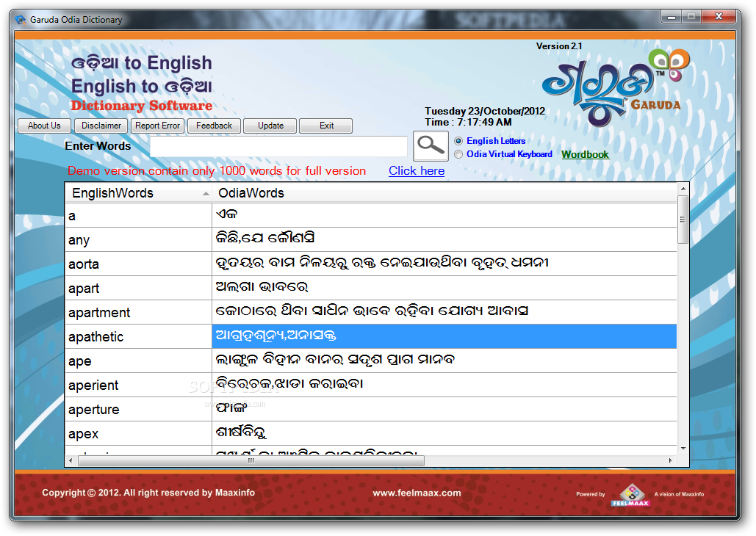Click the horizontal scrollbar left arrow

point(71,461)
